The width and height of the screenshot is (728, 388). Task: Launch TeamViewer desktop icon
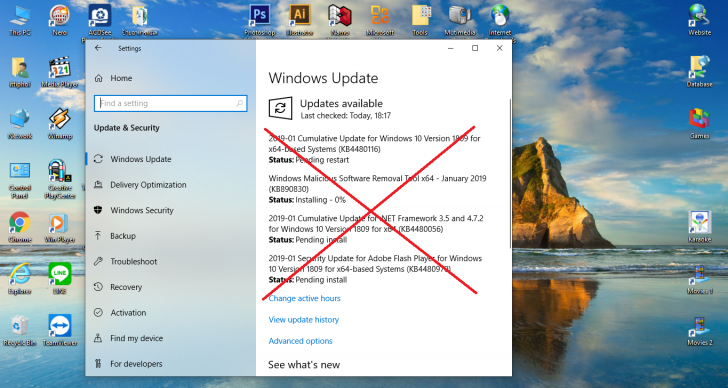tap(59, 330)
